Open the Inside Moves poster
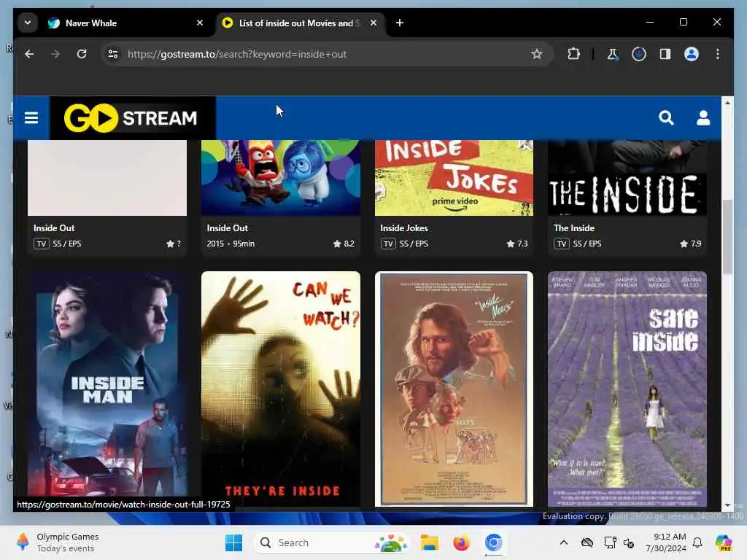 454,389
